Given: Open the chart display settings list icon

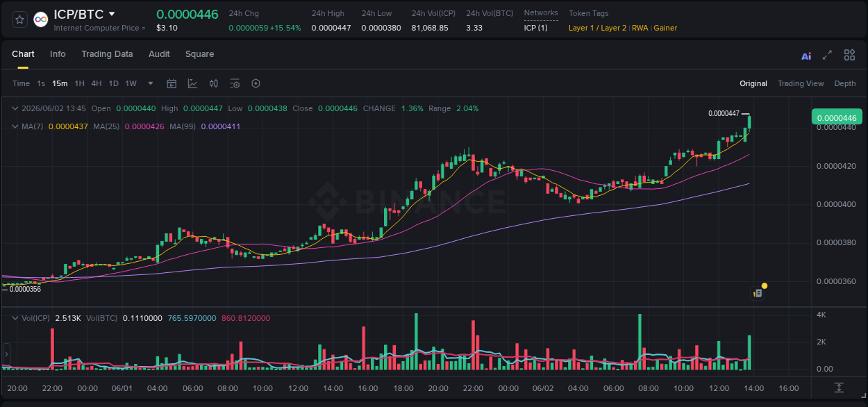Looking at the screenshot, I should [235, 83].
